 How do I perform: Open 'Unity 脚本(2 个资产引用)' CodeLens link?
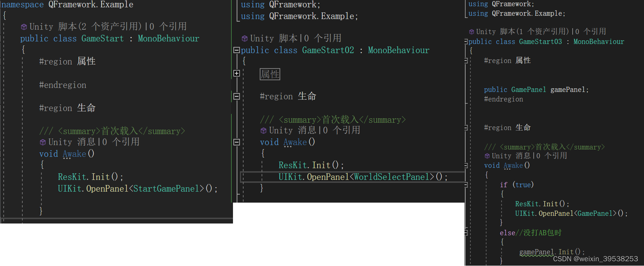[86, 27]
